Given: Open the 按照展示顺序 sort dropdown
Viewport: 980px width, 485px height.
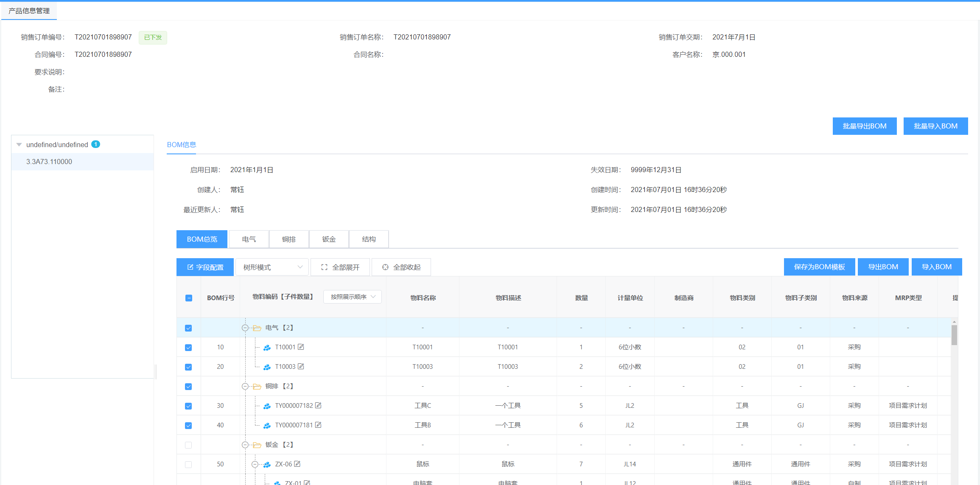Looking at the screenshot, I should point(352,297).
